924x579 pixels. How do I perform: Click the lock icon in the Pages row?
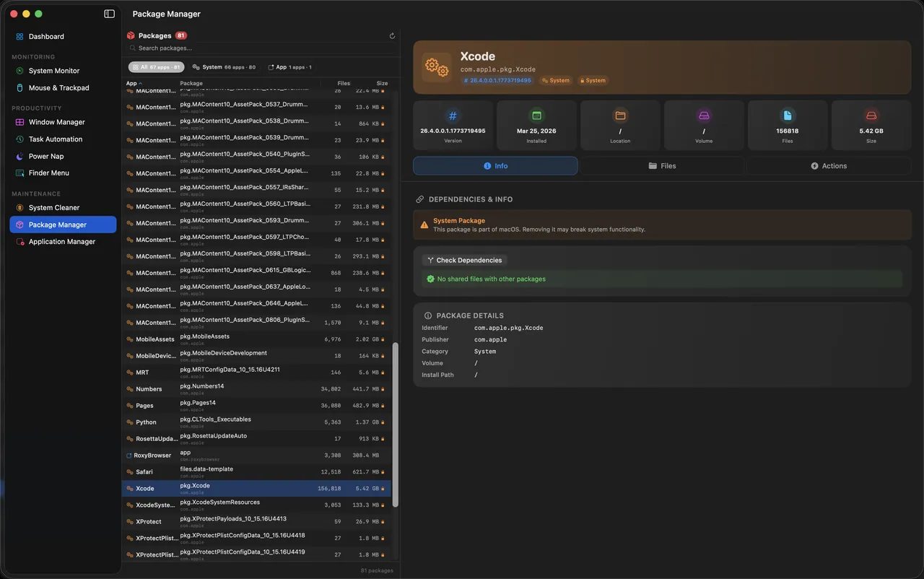tap(383, 406)
